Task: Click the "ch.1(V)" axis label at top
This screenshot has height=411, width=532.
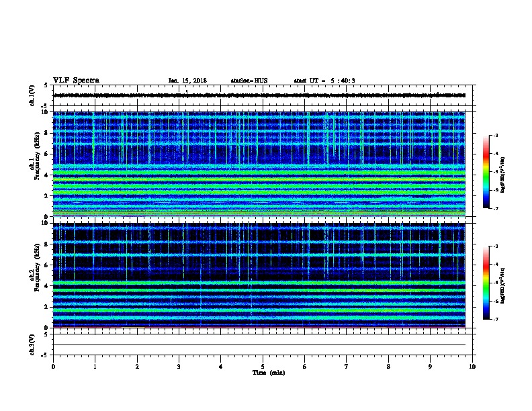Action: [32, 95]
